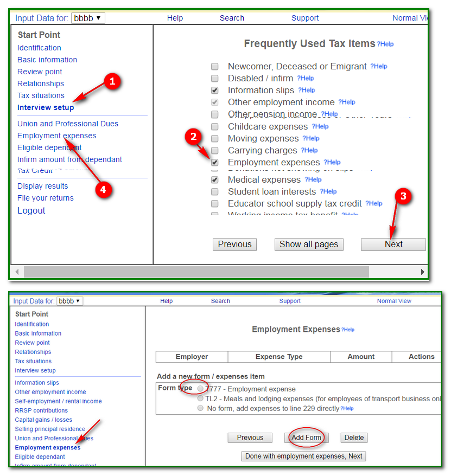The width and height of the screenshot is (451, 476).
Task: Click the Employer column header
Action: tap(192, 357)
